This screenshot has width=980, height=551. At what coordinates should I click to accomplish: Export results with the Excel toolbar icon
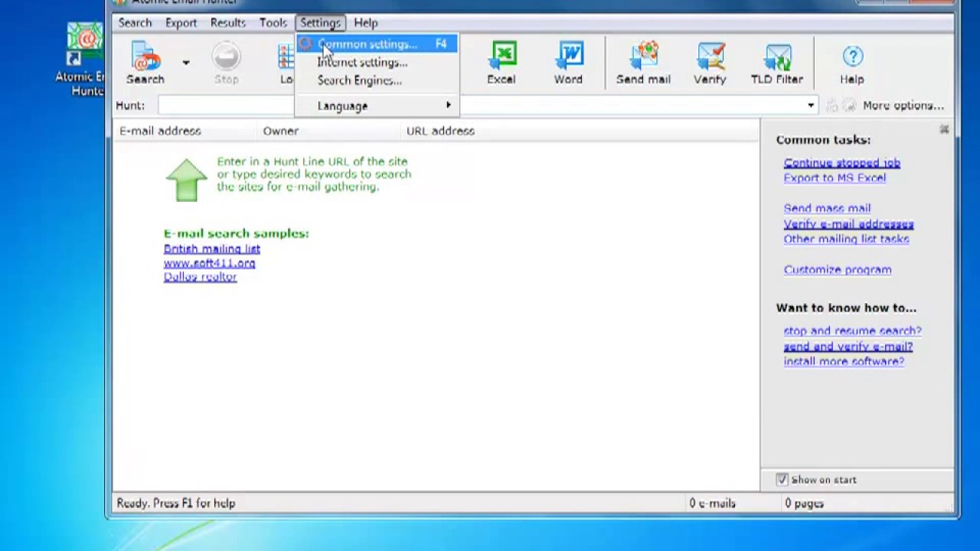(501, 64)
